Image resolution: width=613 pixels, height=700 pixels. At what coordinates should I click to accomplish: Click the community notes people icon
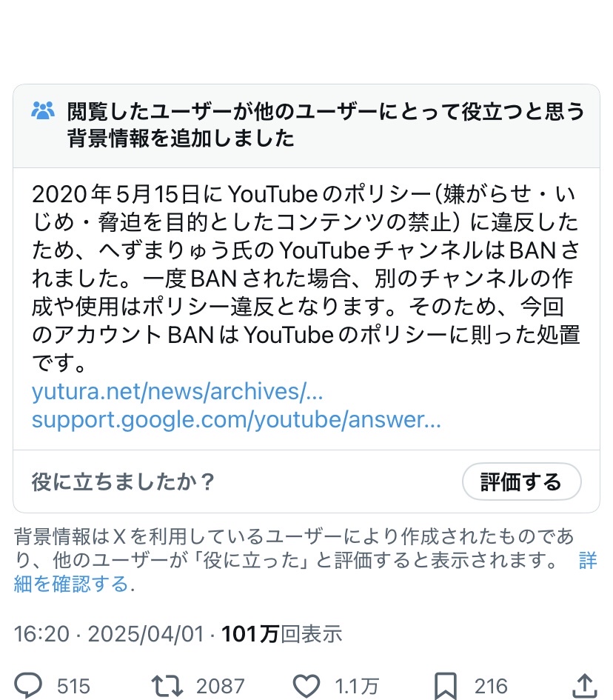tap(43, 110)
